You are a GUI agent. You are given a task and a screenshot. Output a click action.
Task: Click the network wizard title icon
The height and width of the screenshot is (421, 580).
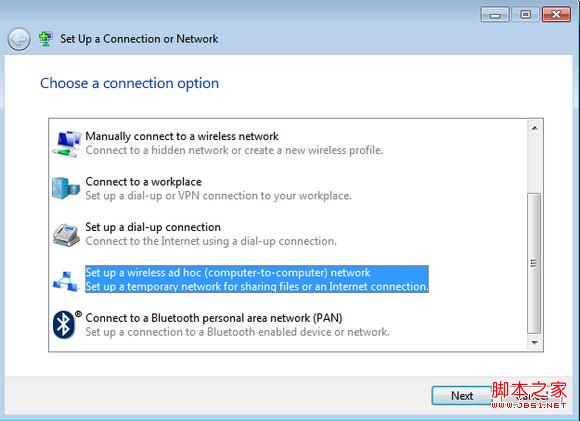[x=45, y=39]
